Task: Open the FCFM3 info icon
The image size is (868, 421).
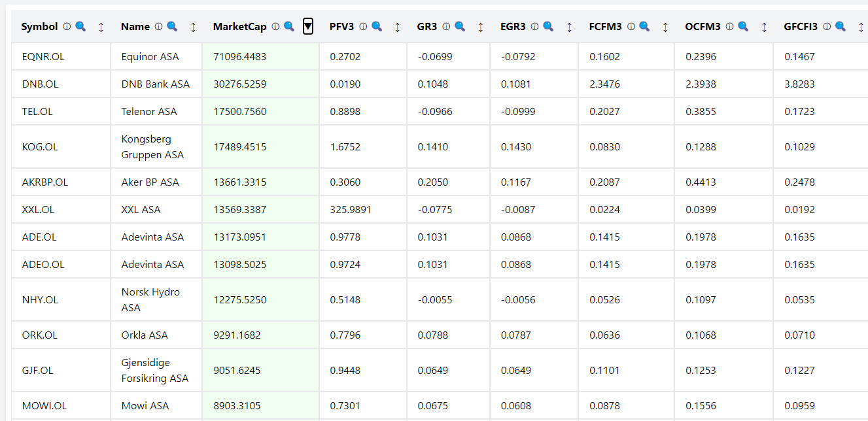Action: [631, 27]
